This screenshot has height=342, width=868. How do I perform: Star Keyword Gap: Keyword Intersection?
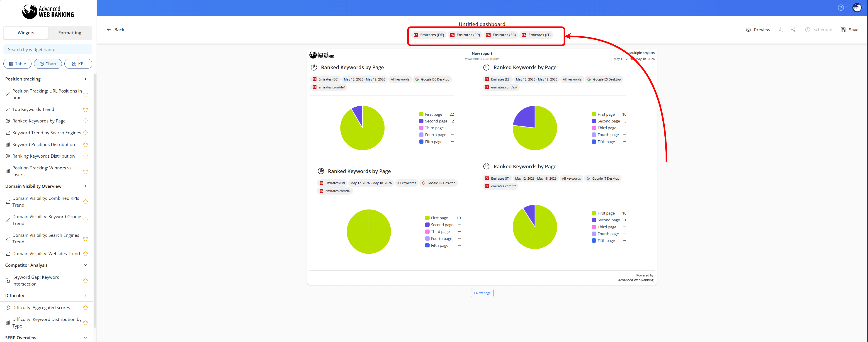[x=86, y=281]
